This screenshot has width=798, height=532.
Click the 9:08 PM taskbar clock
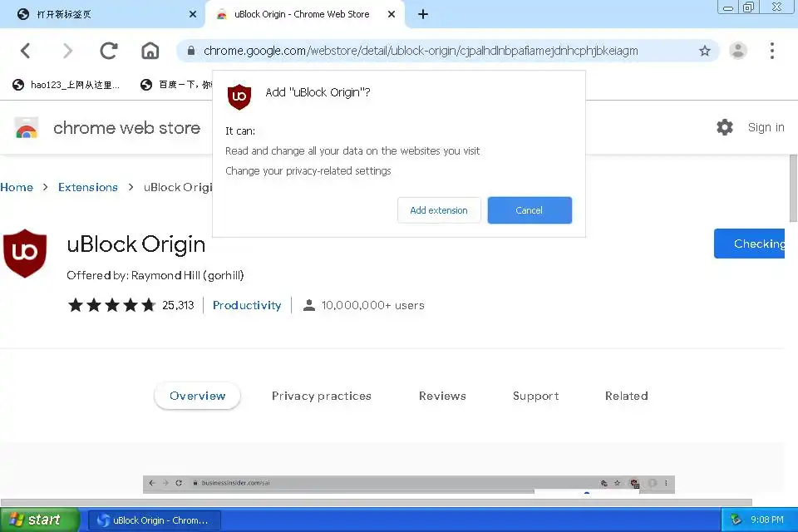pyautogui.click(x=767, y=520)
